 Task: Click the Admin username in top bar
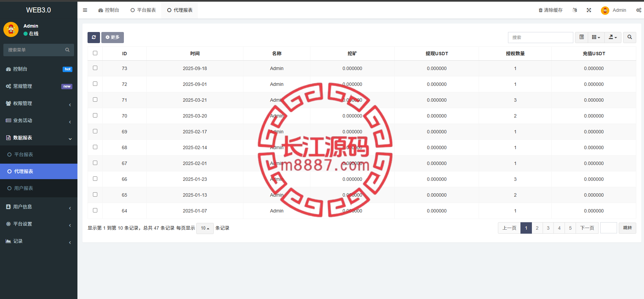pyautogui.click(x=619, y=10)
